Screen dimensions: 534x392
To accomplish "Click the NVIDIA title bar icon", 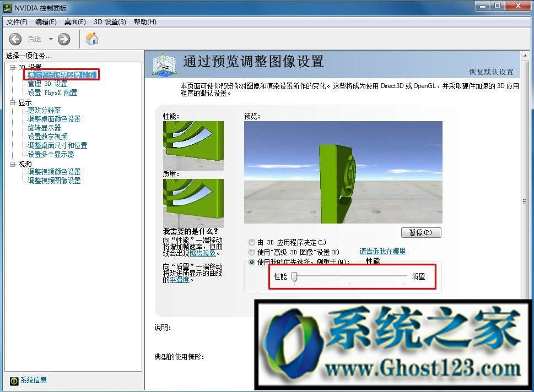I will (7, 8).
